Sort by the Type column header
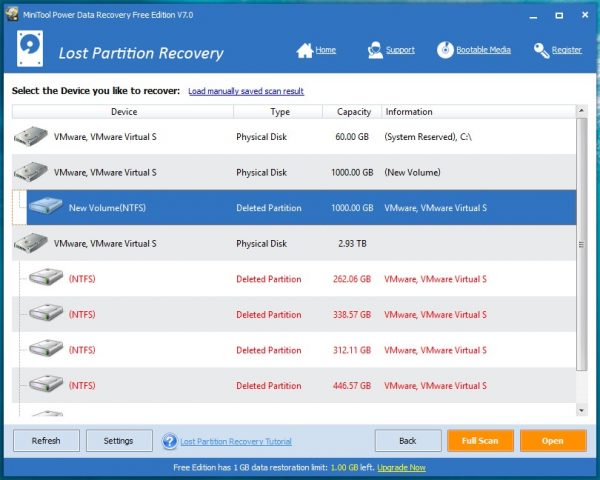This screenshot has height=480, width=600. (x=278, y=112)
